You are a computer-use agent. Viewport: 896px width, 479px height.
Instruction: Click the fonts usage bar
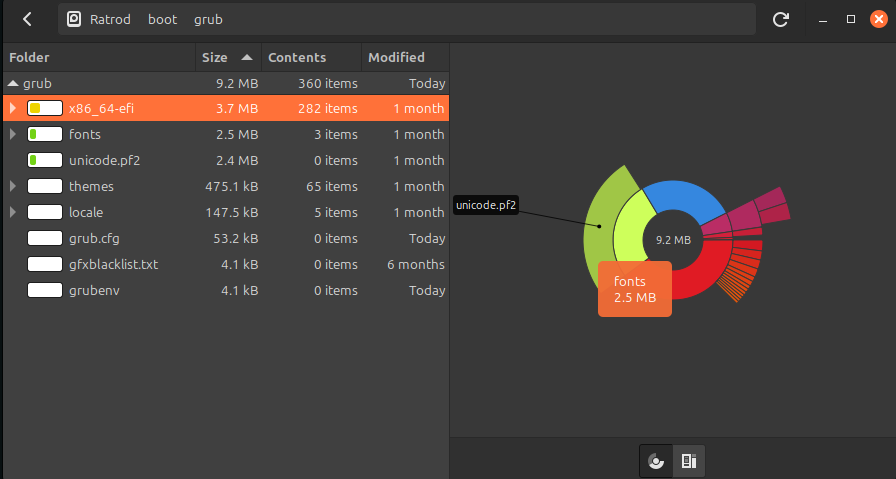click(45, 134)
